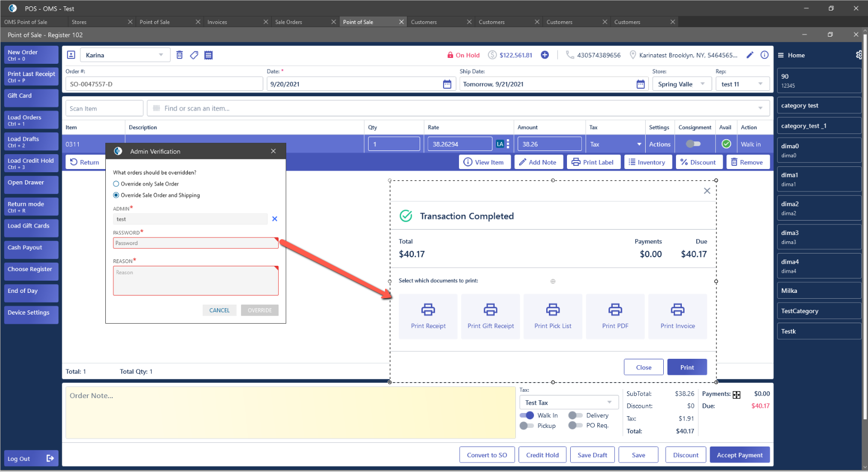Switch to the Sale Orders tab
This screenshot has width=868, height=472.
tap(288, 22)
